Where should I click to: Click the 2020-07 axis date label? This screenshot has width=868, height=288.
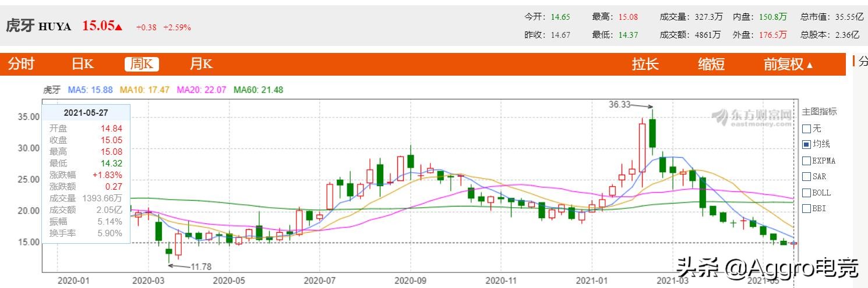[320, 280]
